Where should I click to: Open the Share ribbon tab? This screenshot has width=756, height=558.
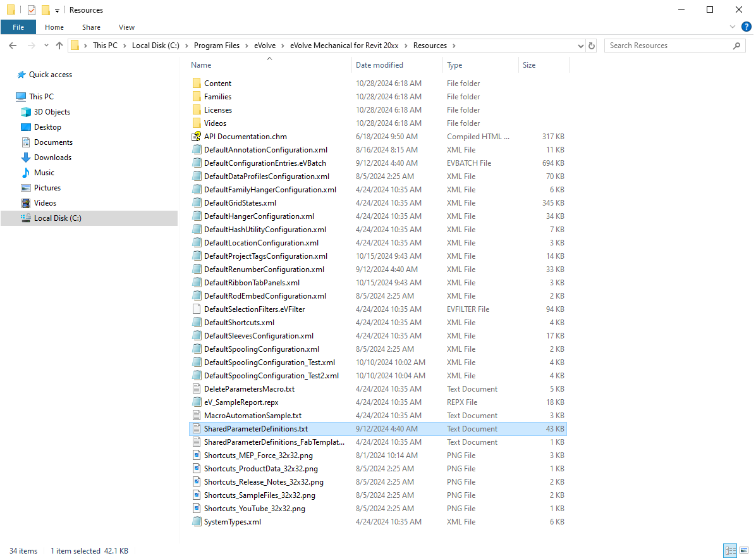point(91,27)
